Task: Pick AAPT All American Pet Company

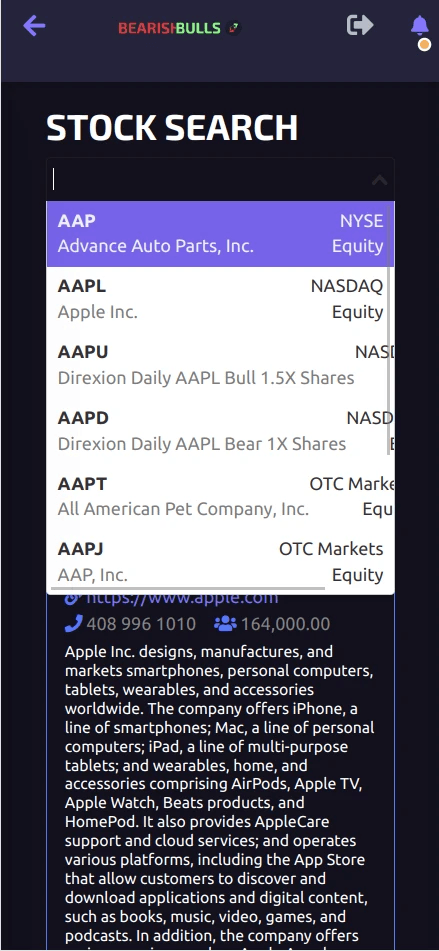Action: click(221, 496)
